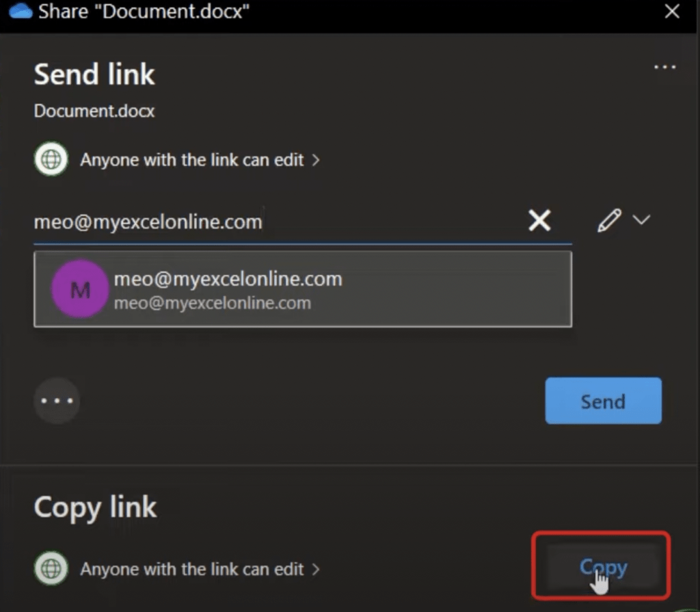Select the meo@myexcelonline.com suggestion

(x=303, y=289)
